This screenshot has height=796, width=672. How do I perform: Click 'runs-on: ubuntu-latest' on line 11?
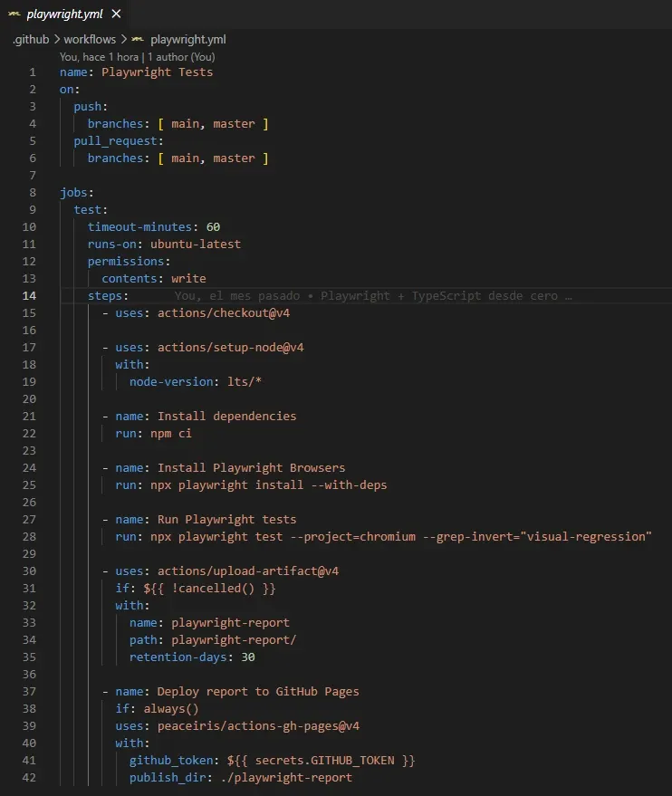164,245
